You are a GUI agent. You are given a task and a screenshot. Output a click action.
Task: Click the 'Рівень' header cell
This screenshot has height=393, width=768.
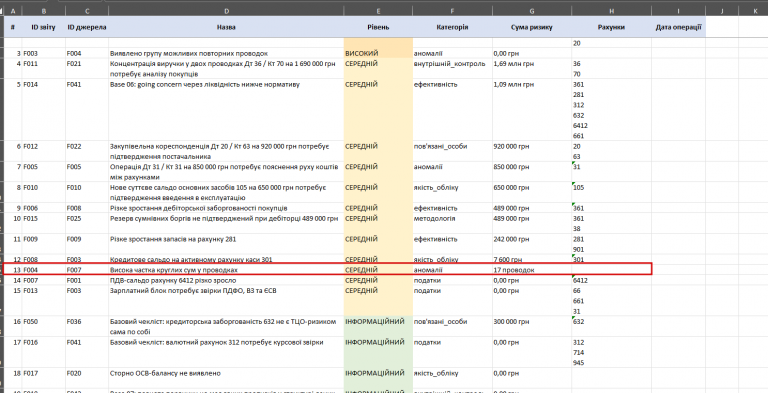tap(378, 27)
